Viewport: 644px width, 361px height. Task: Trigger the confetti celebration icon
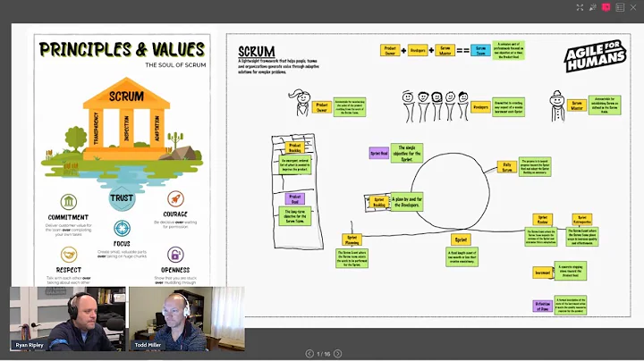coord(593,7)
